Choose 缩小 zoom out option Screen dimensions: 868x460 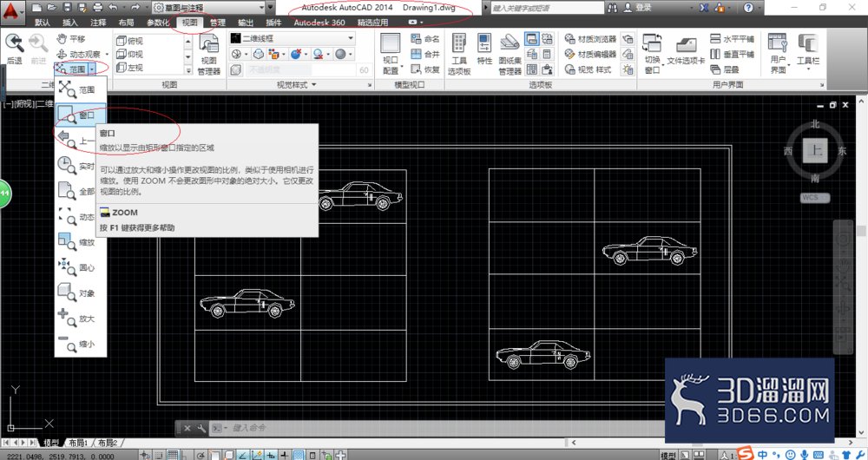(80, 345)
